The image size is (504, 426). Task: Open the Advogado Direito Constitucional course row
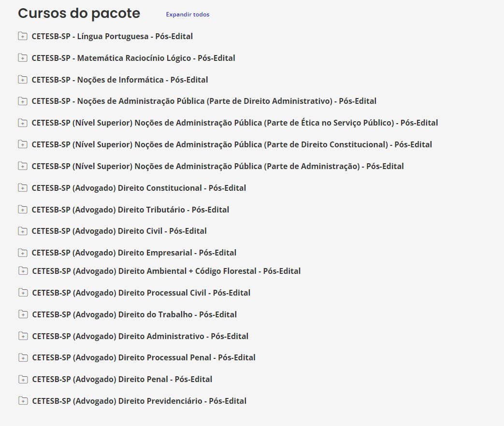[139, 188]
